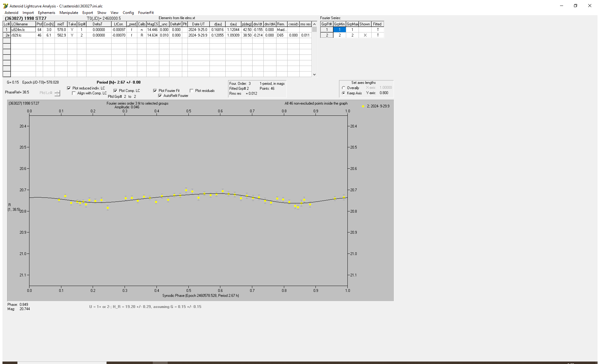Click the Period [h]= 2.67 +/- 0.08 label

point(118,82)
